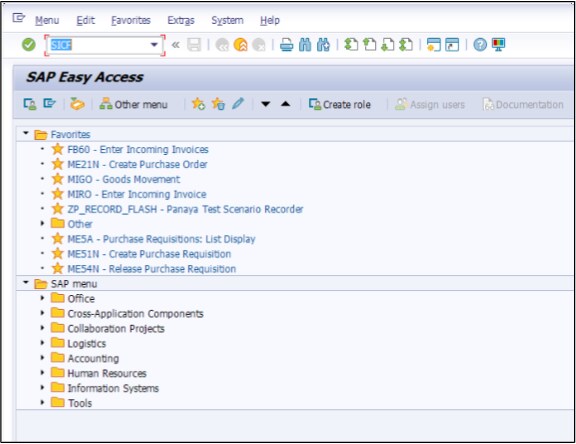Click the Customize Local Layout monitor icon

tap(498, 45)
